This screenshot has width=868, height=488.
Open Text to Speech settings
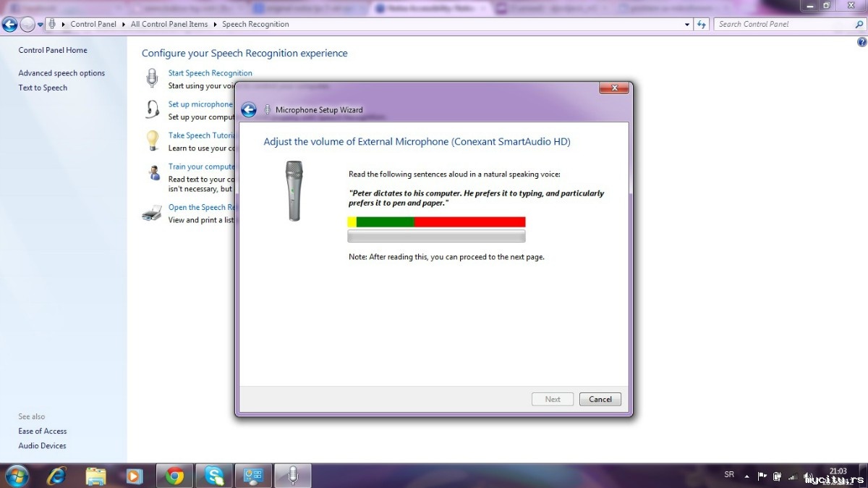(43, 88)
